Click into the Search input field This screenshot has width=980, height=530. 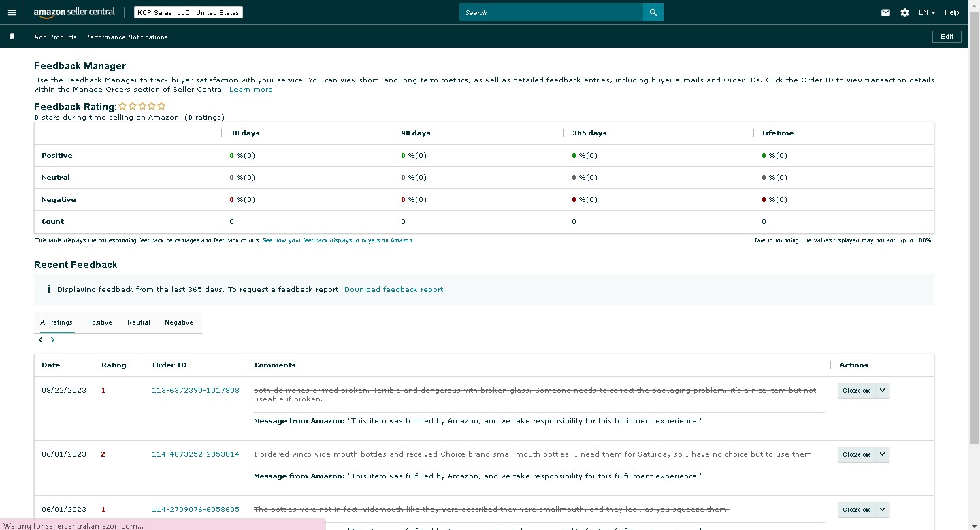tap(551, 12)
